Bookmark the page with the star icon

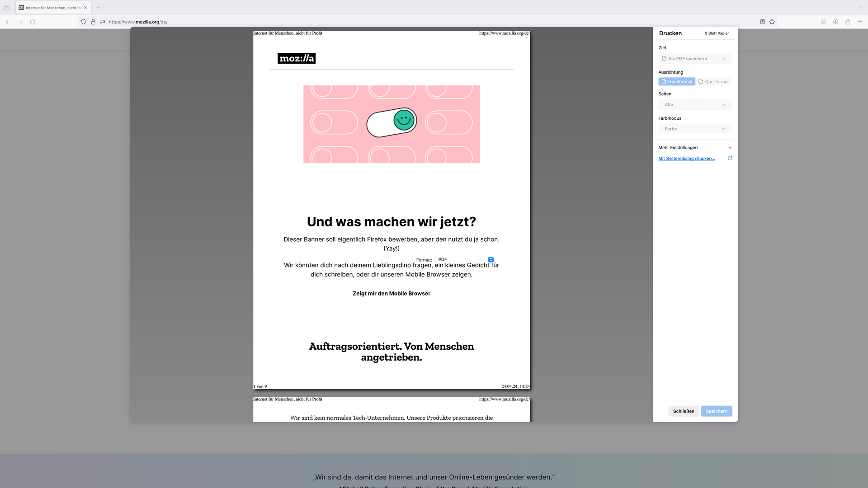pos(772,22)
